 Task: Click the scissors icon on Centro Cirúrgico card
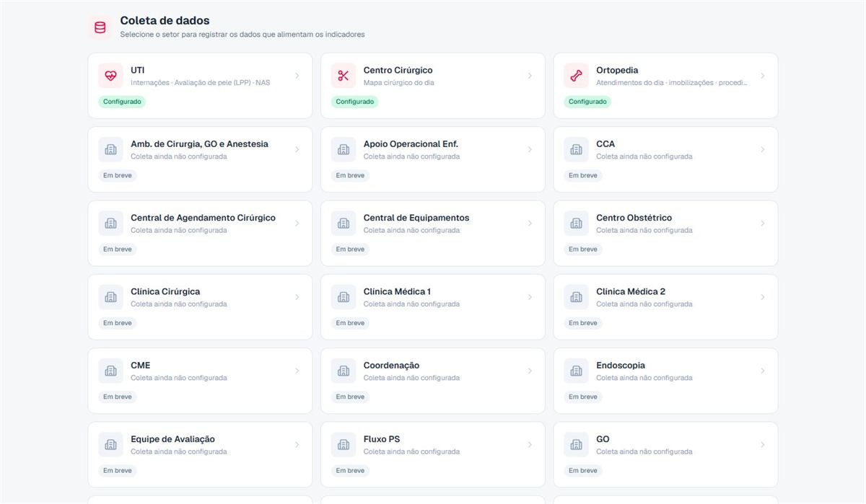[x=344, y=76]
